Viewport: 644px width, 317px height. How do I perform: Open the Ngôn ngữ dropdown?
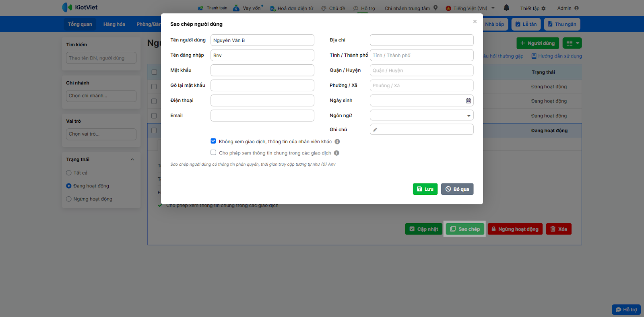click(x=421, y=115)
